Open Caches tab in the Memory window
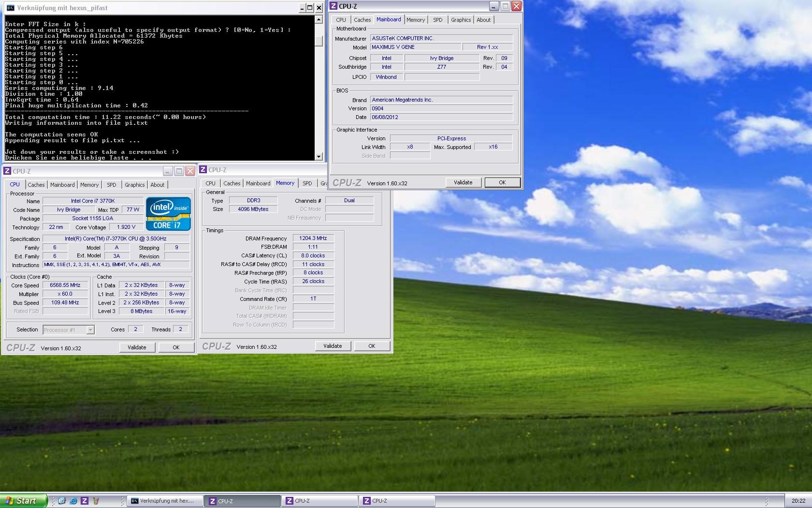The width and height of the screenshot is (812, 508). pos(232,183)
